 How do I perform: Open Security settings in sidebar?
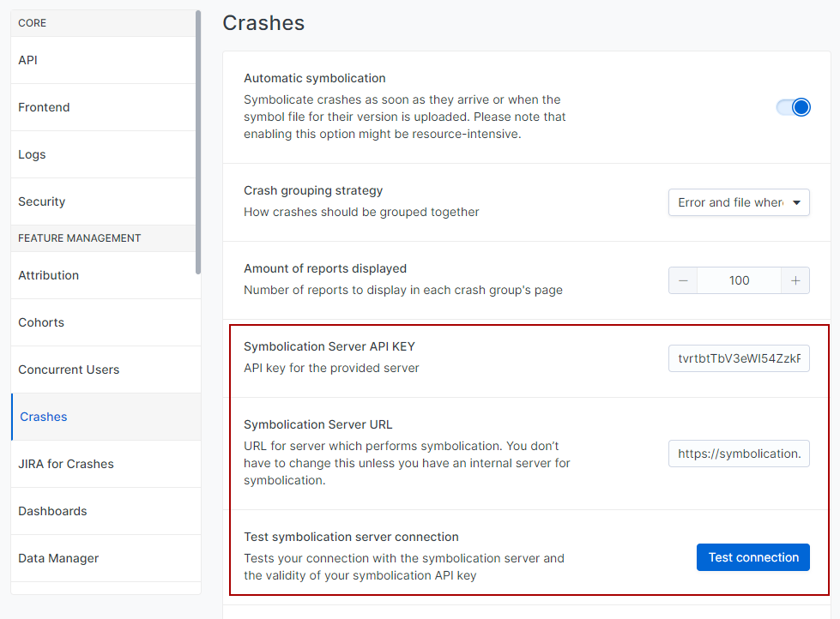tap(104, 201)
